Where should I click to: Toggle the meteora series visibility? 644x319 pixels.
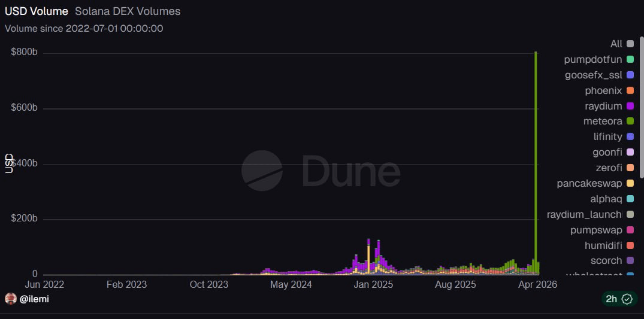[x=603, y=121]
